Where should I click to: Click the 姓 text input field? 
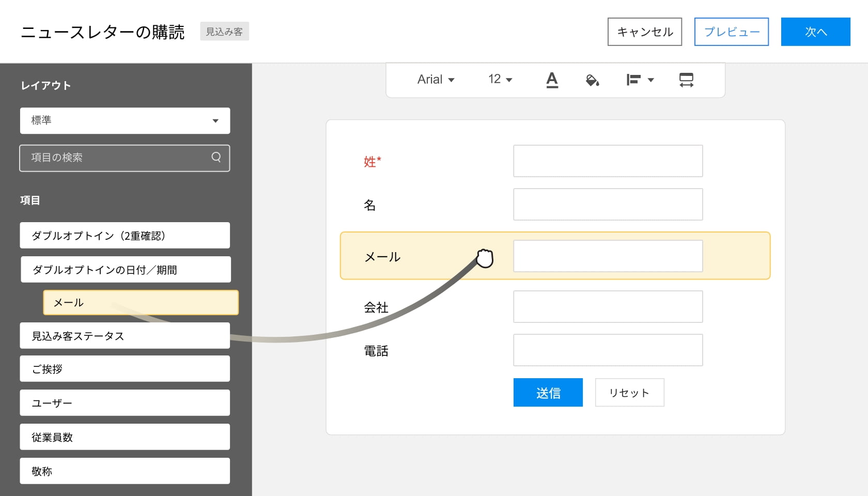point(608,161)
